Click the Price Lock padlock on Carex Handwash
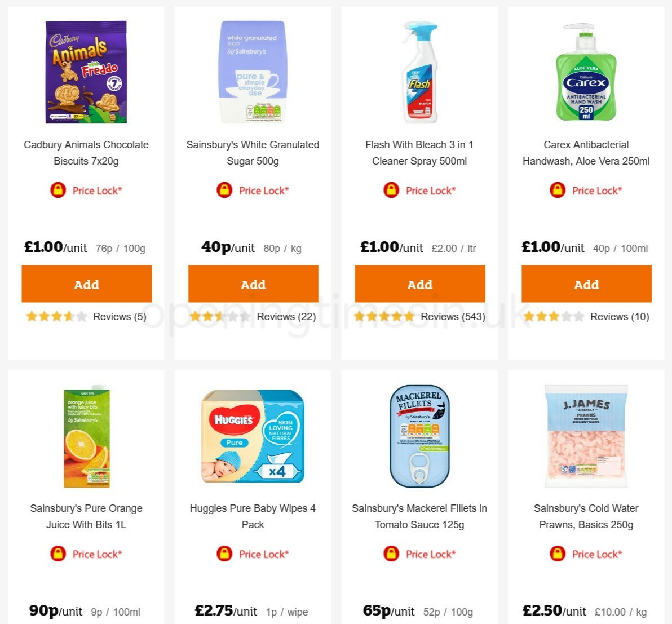 tap(557, 191)
